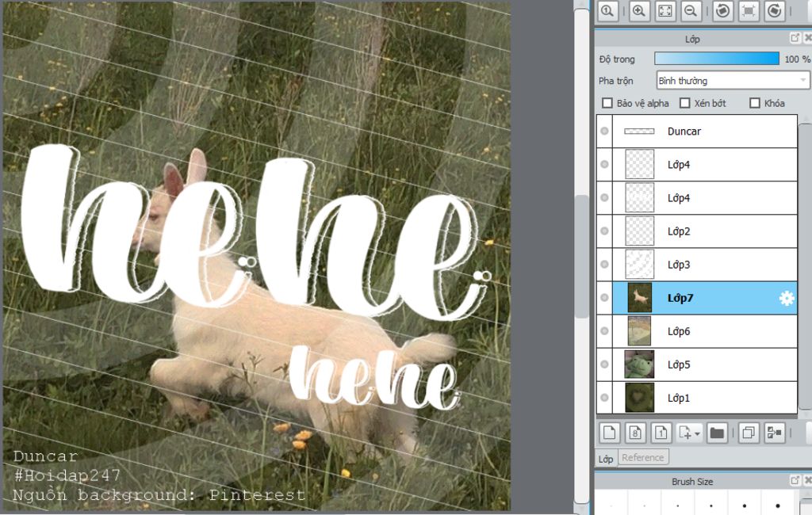Viewport: 812px width, 515px height.
Task: Select the Lớp1 layer name
Action: pyautogui.click(x=679, y=398)
